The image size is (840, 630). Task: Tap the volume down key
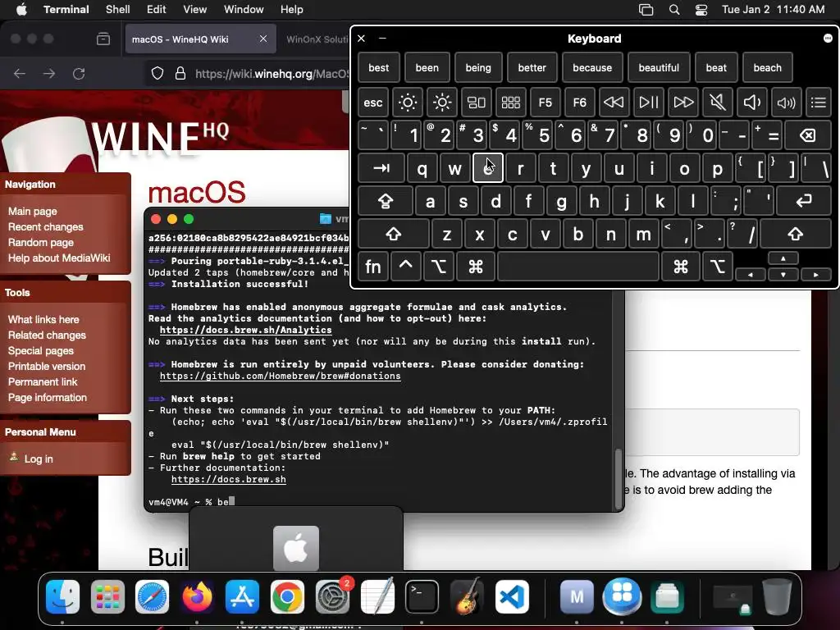751,102
